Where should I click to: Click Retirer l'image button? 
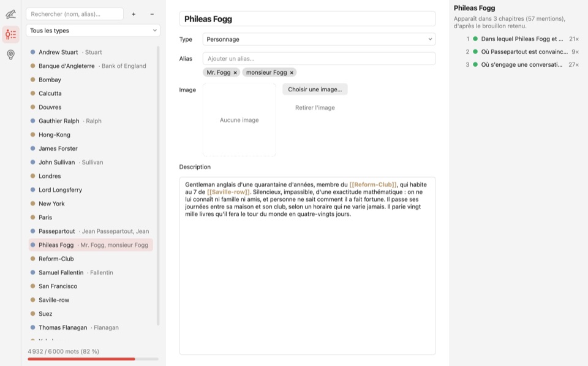pos(315,107)
